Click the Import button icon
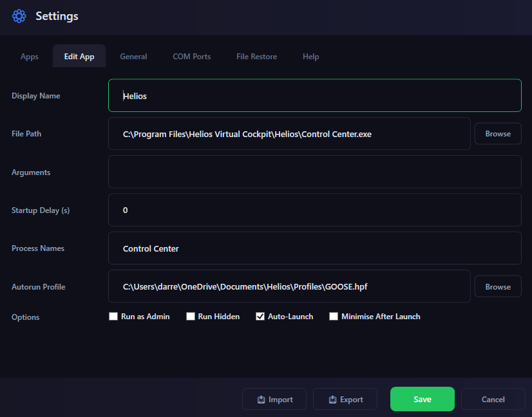 coord(261,400)
